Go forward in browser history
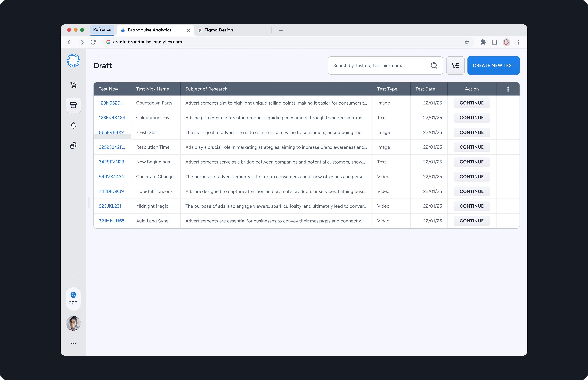Image resolution: width=588 pixels, height=380 pixels. pos(81,42)
